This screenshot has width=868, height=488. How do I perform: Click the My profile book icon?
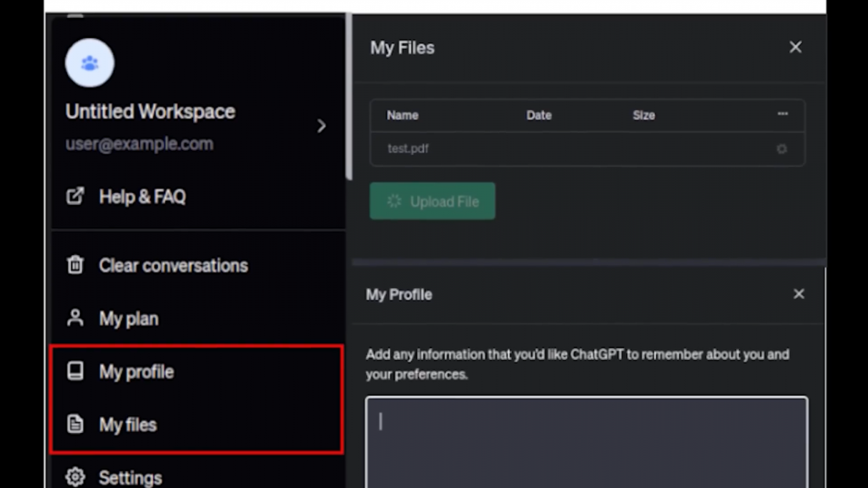75,371
